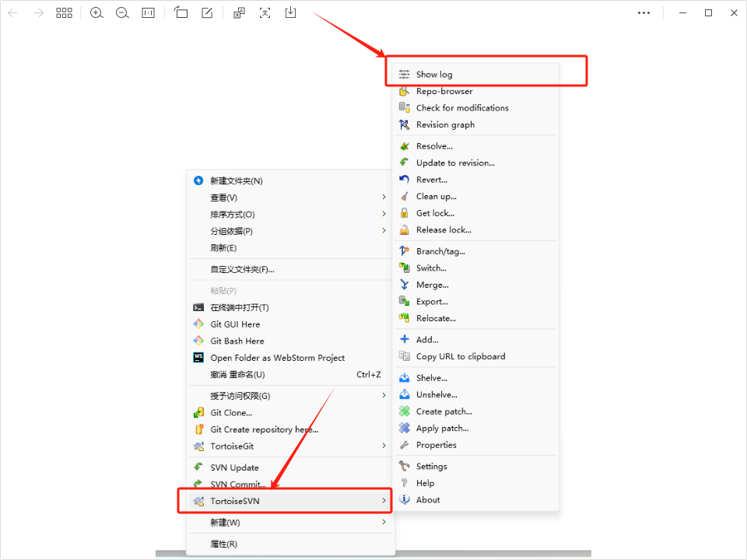Open the thumbnail grid view icon
The image size is (747, 560).
[x=64, y=13]
